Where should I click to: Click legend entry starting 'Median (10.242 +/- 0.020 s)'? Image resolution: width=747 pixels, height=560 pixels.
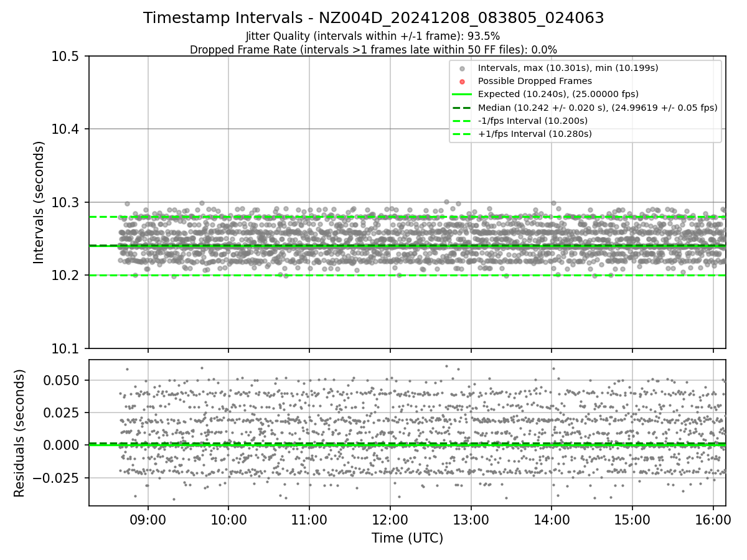[x=598, y=108]
